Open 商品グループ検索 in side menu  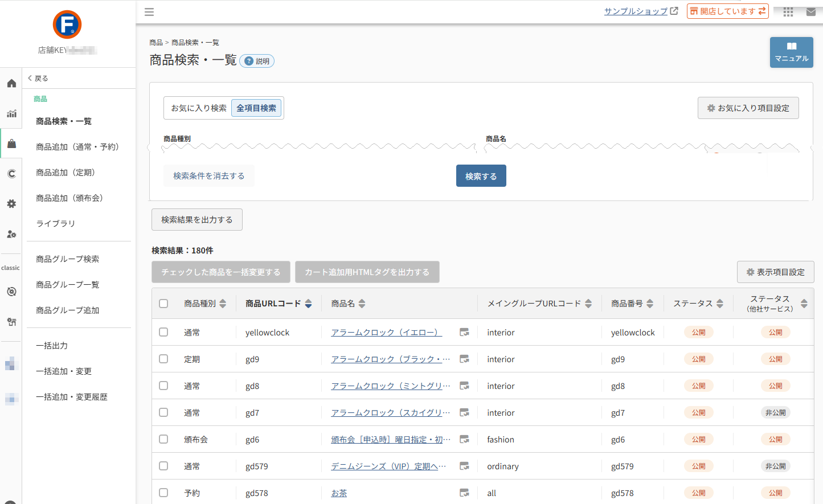pos(68,259)
